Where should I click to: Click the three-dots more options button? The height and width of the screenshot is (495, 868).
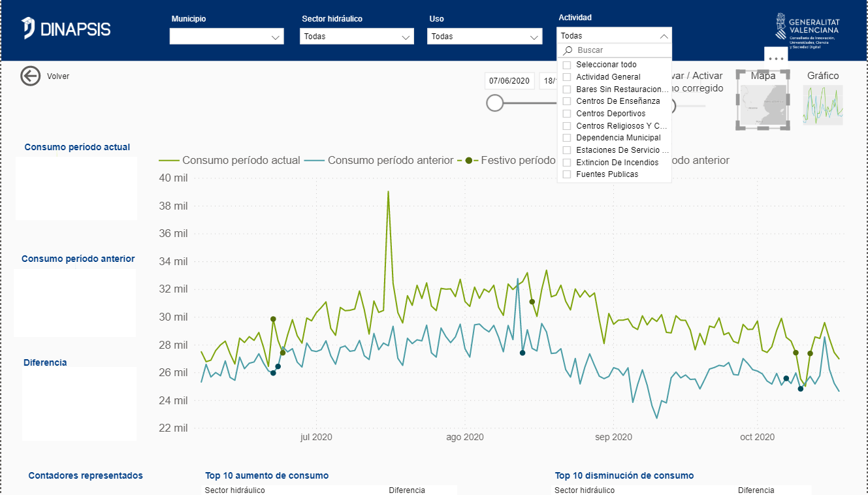tap(776, 58)
